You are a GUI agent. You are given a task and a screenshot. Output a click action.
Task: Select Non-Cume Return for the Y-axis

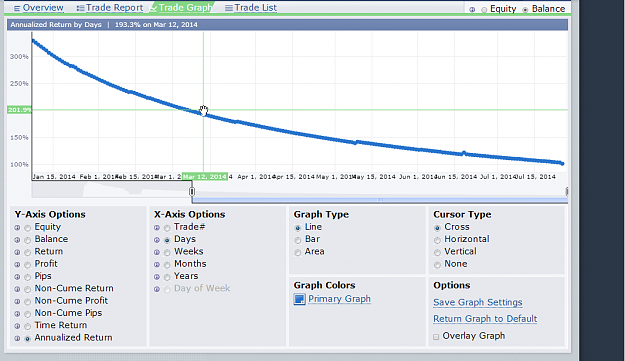28,289
